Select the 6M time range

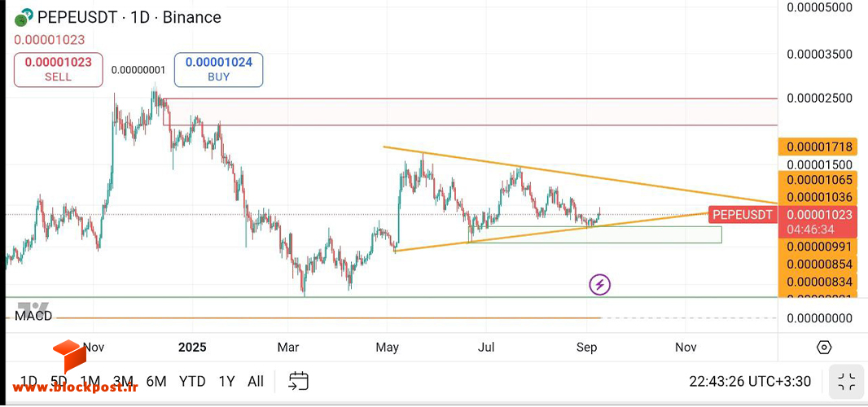pos(156,382)
